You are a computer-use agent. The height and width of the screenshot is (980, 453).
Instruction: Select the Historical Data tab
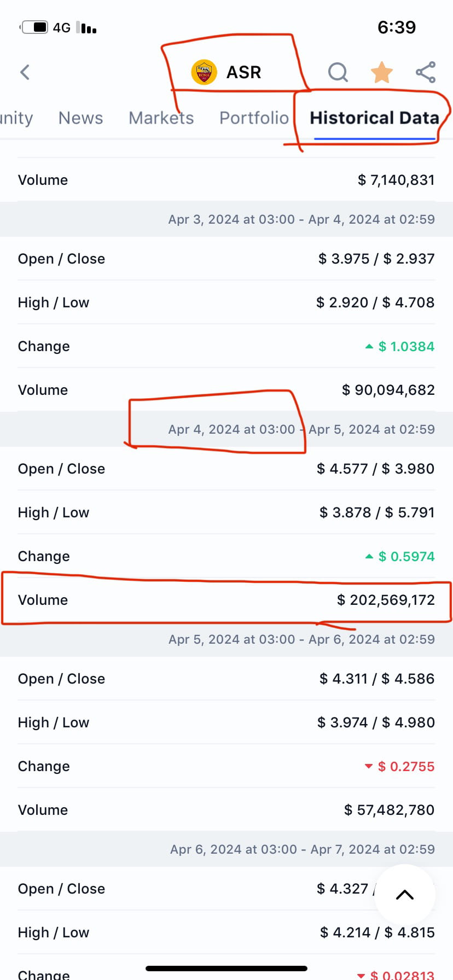pyautogui.click(x=374, y=118)
